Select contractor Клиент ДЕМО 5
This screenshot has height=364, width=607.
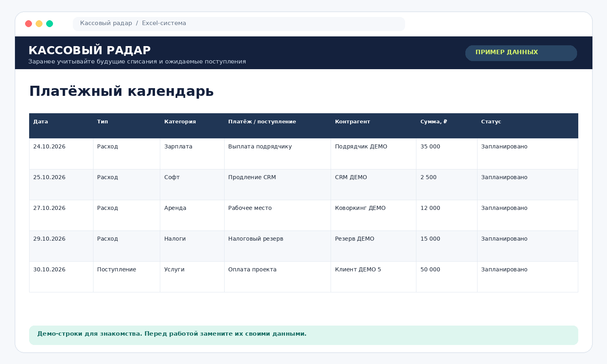[x=374, y=277]
